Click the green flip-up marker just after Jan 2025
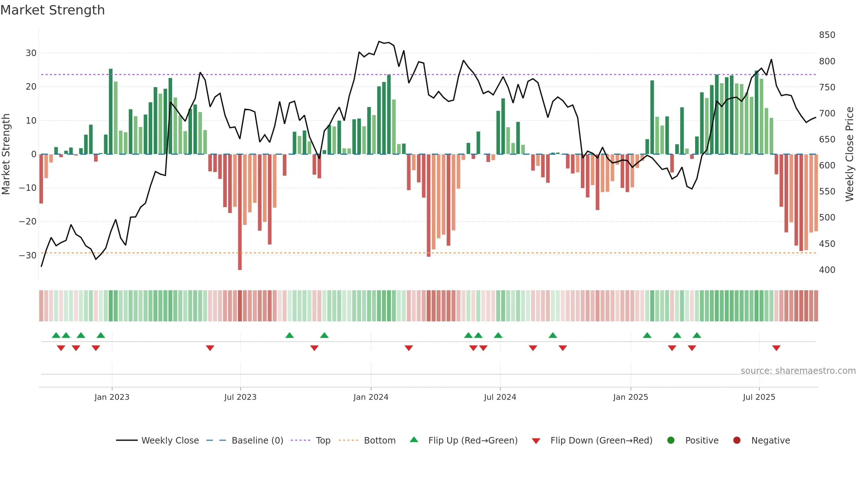868x488 pixels. coord(647,335)
